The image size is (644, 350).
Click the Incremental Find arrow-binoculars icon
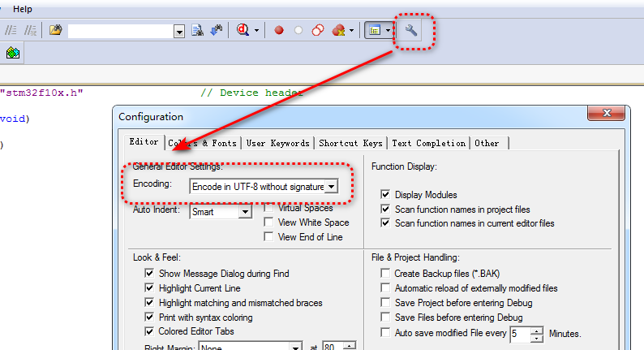[x=216, y=30]
